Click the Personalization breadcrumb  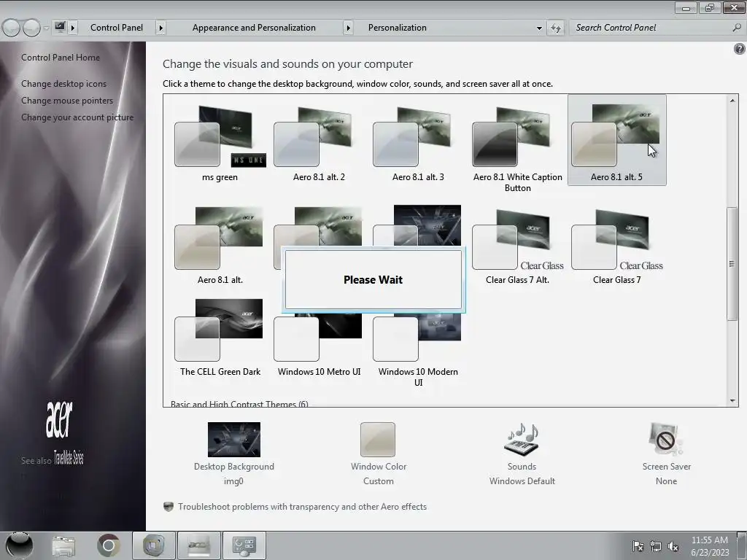point(398,28)
